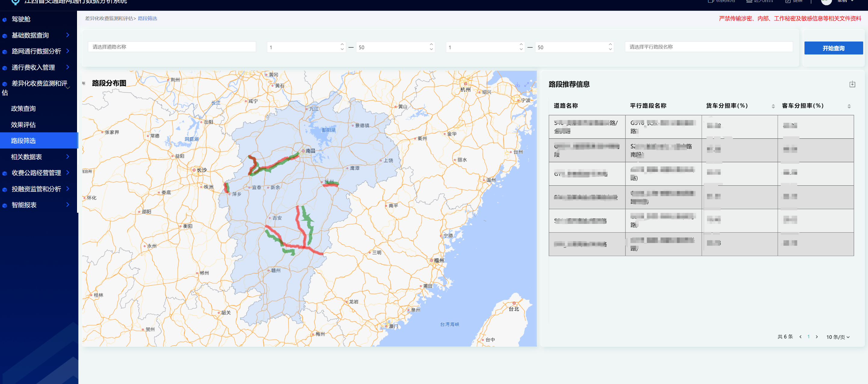Click the 进入后台 icon in the header
868x384 pixels.
tap(749, 1)
